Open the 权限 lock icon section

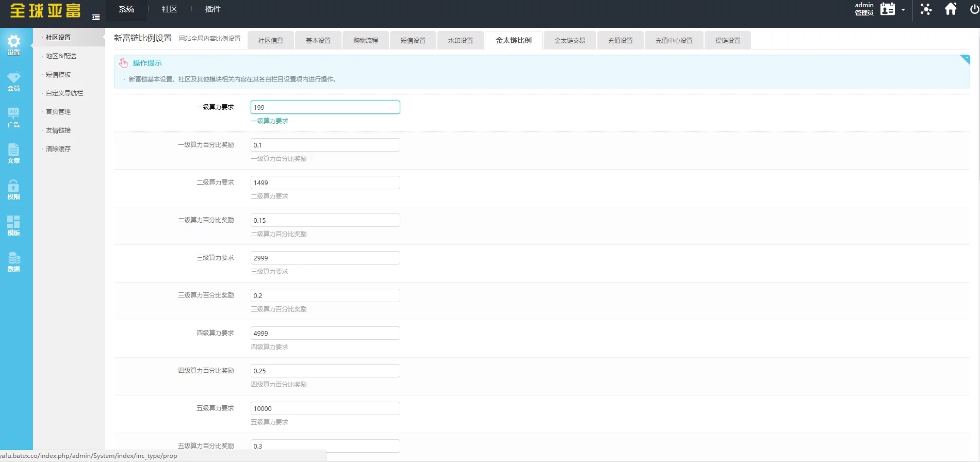(14, 189)
